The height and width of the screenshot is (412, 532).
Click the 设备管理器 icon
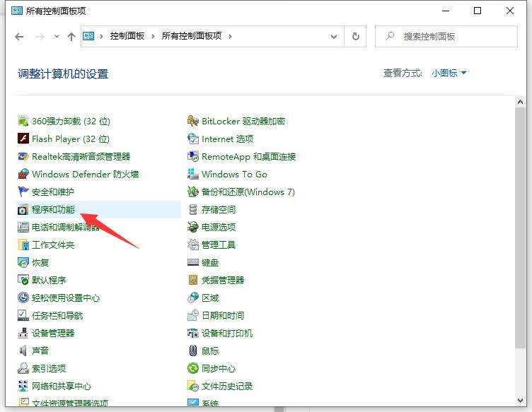coord(23,333)
